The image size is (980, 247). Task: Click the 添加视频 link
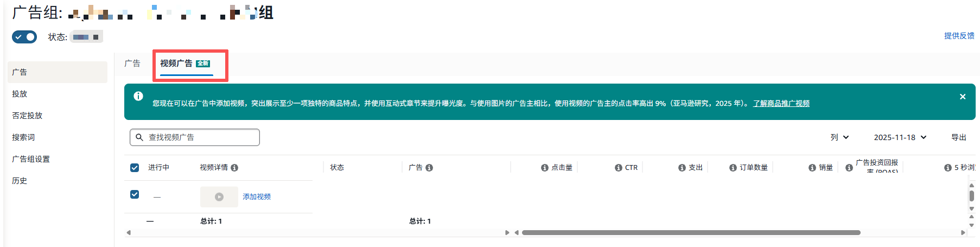pyautogui.click(x=257, y=197)
